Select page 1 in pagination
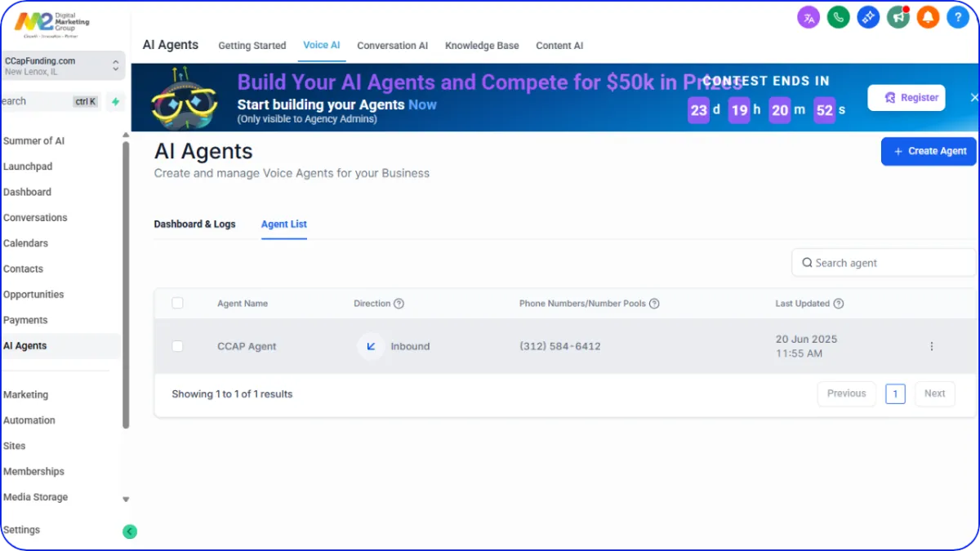Image resolution: width=980 pixels, height=551 pixels. (x=895, y=394)
